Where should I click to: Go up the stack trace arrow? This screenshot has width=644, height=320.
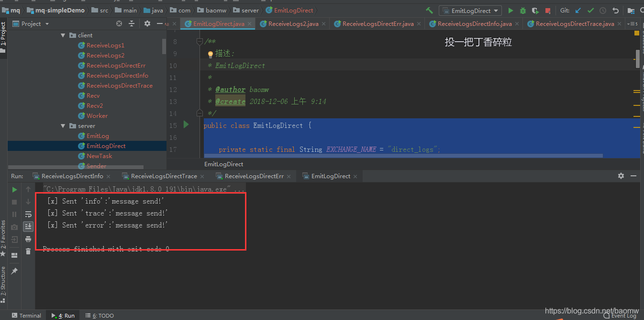click(28, 190)
